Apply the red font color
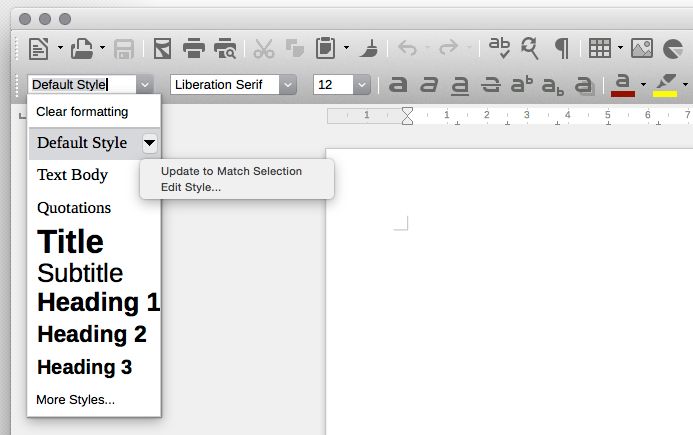The height and width of the screenshot is (435, 693). [622, 85]
